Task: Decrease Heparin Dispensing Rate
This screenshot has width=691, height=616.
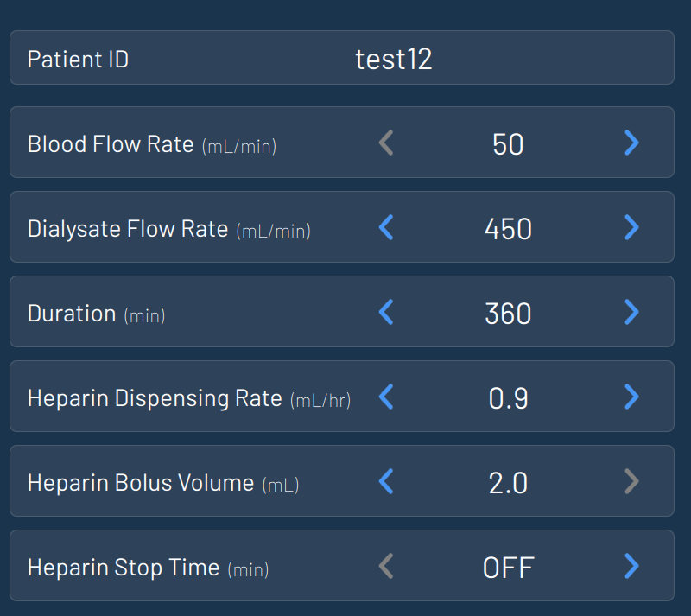Action: point(386,397)
